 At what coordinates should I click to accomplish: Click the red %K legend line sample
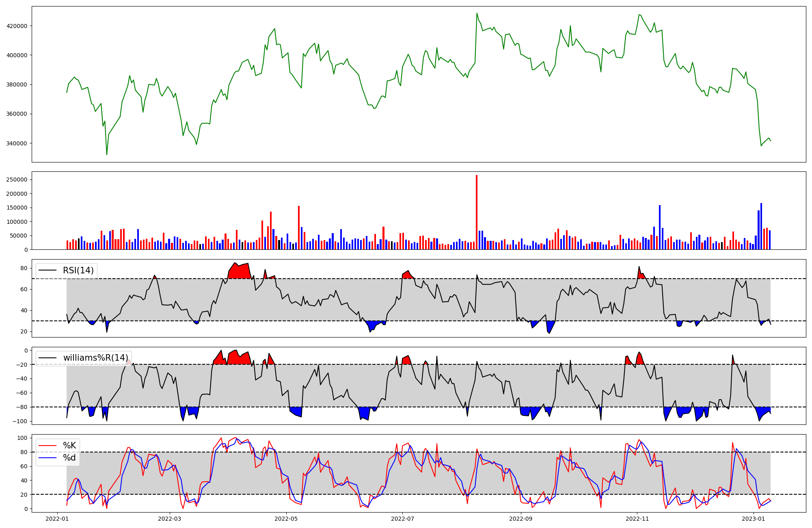click(x=48, y=446)
